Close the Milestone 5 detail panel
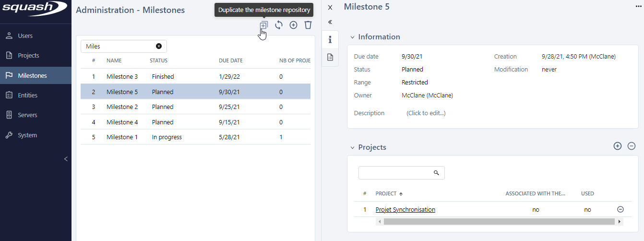This screenshot has height=241, width=644. (330, 7)
